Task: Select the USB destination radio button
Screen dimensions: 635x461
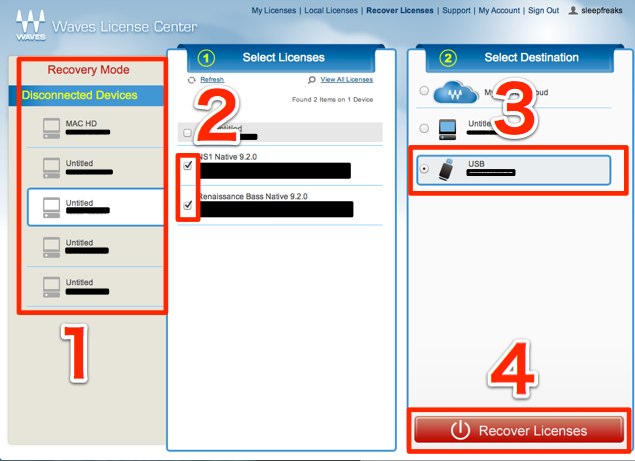Action: pyautogui.click(x=424, y=169)
